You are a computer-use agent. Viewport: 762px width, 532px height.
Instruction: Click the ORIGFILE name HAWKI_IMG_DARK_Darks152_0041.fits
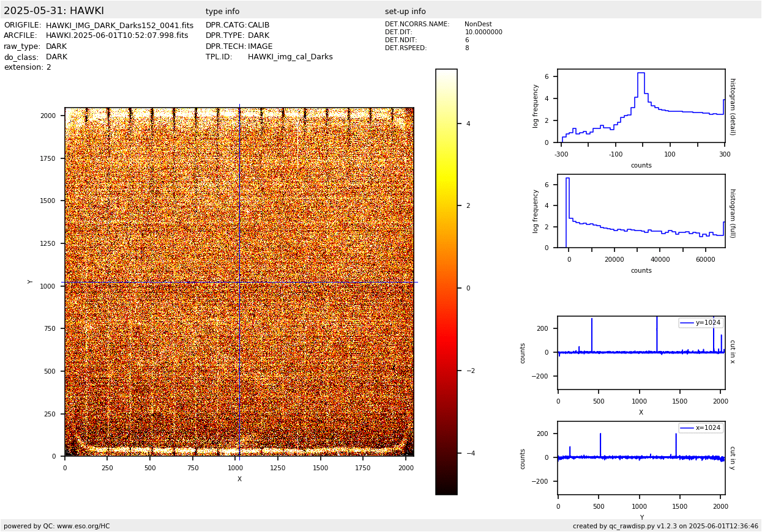click(119, 26)
